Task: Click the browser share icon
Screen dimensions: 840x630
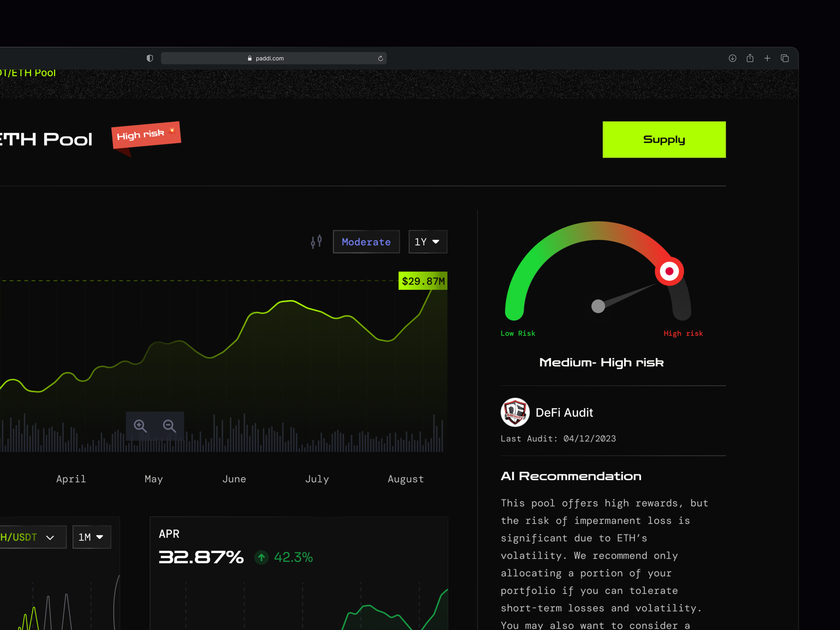Action: 750,58
